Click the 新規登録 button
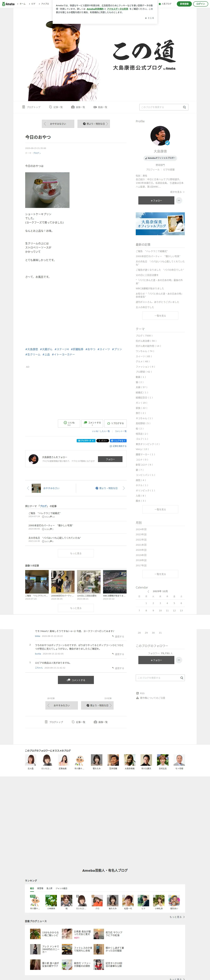The image size is (210, 980). [x=184, y=4]
